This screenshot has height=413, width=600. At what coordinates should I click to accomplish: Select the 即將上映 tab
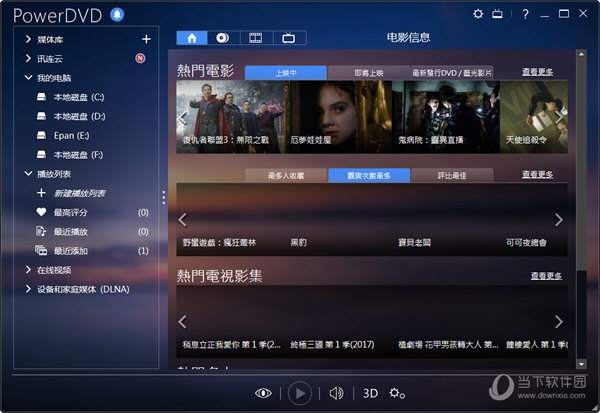coord(369,73)
